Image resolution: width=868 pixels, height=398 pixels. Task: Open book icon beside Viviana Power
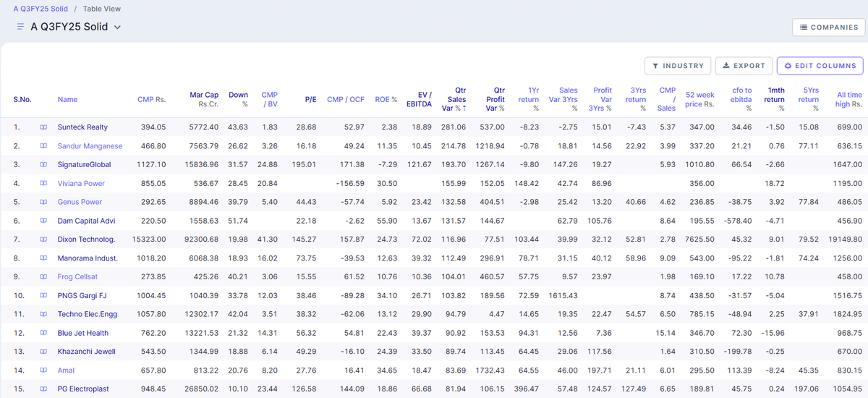tap(43, 184)
